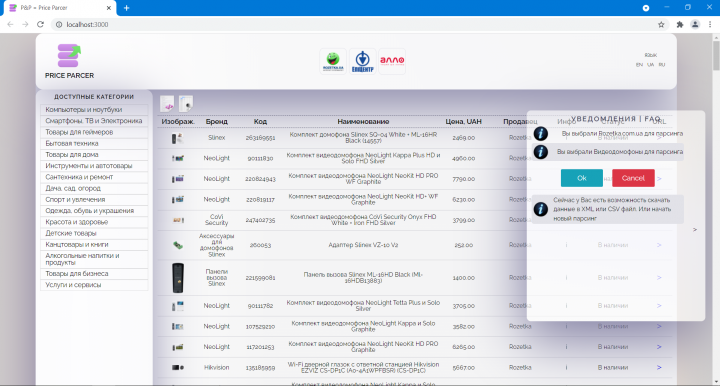Screen dimensions: 720x386
Task: Show info for NeoLight NeoKit HD PRO Graphite 6265
Action: [x=566, y=347]
